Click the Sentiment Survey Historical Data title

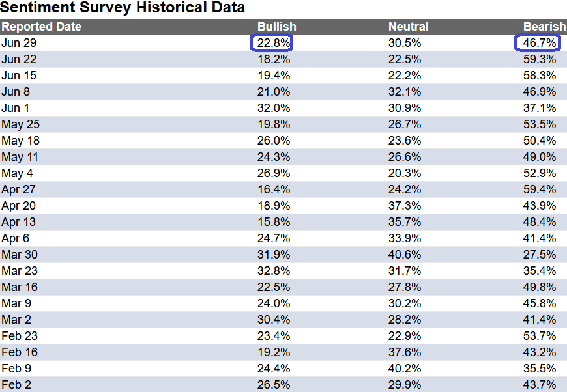coord(123,7)
